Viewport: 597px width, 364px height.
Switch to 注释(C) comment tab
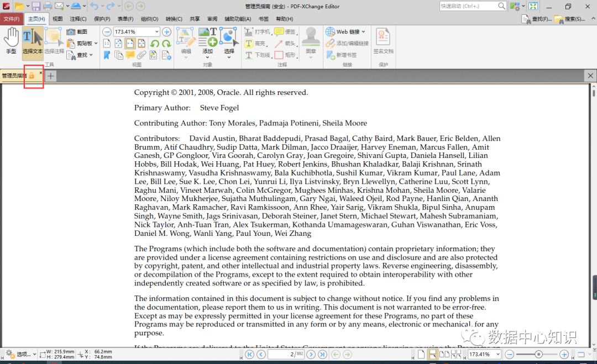click(78, 19)
